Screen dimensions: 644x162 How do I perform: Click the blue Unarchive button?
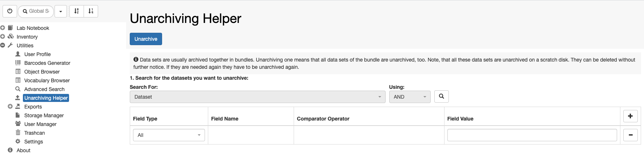[x=146, y=39]
